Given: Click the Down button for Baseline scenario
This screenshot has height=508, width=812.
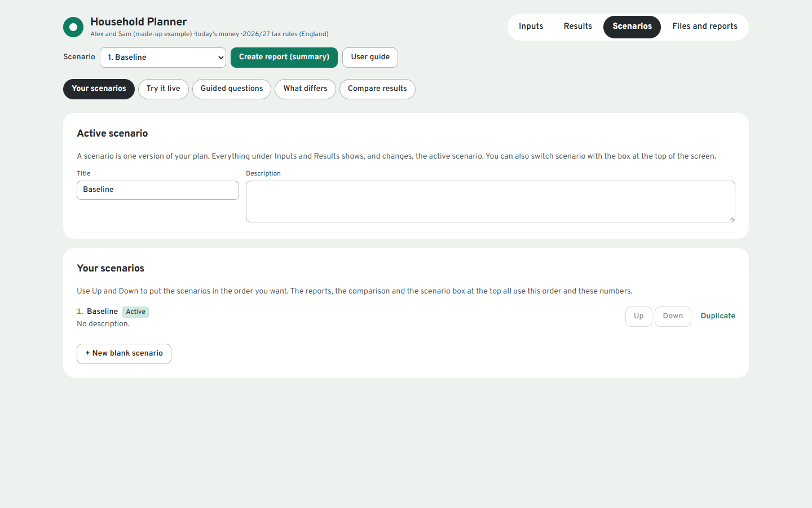Looking at the screenshot, I should (673, 317).
